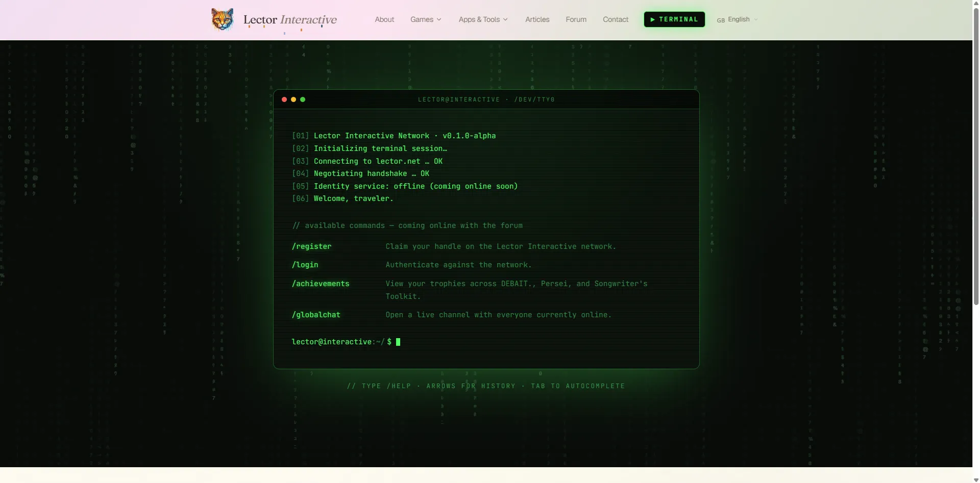Click the scrollbar up arrow
Viewport: 980px width, 483px height.
click(x=976, y=3)
